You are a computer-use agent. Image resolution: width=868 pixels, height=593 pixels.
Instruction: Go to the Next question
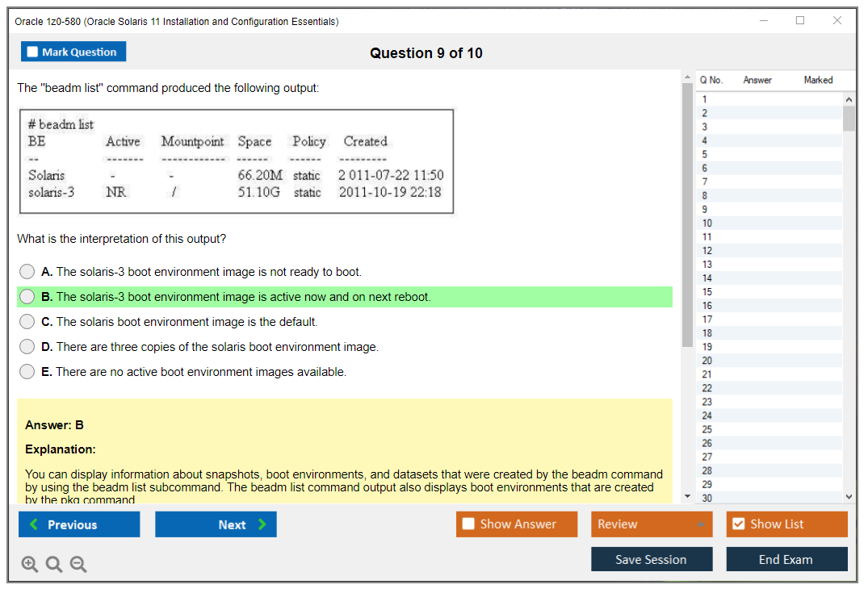216,524
